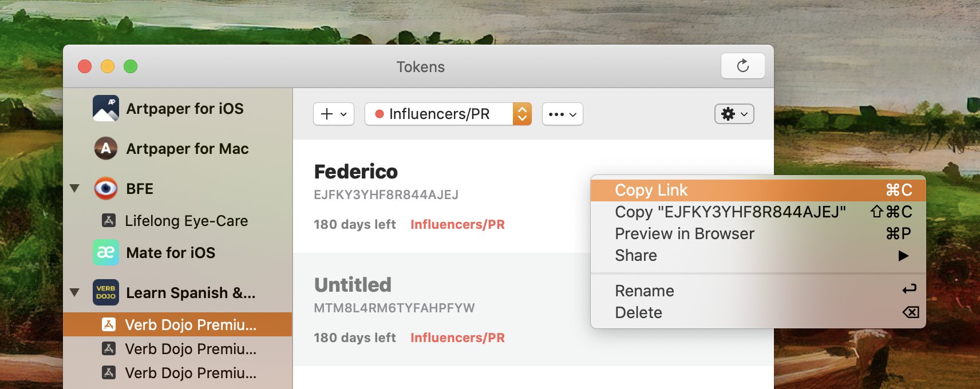Collapse the BFE disclosure triangle
Viewport: 980px width, 389px height.
(x=74, y=188)
